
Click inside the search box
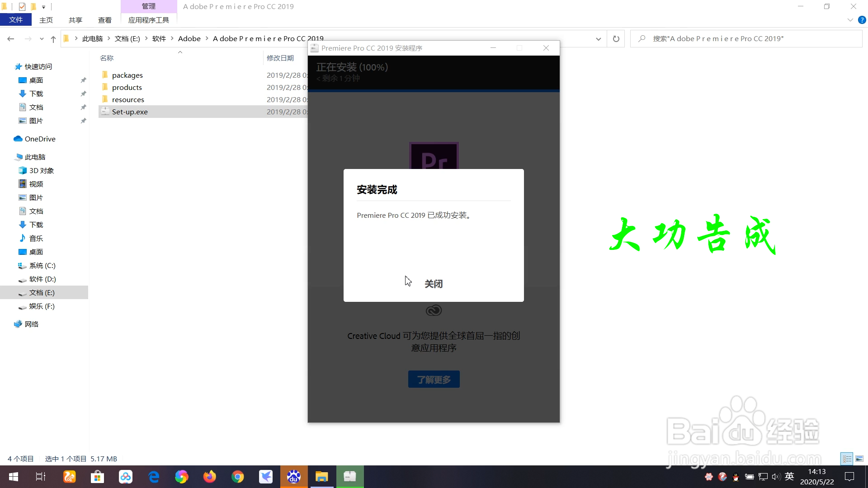pos(746,38)
